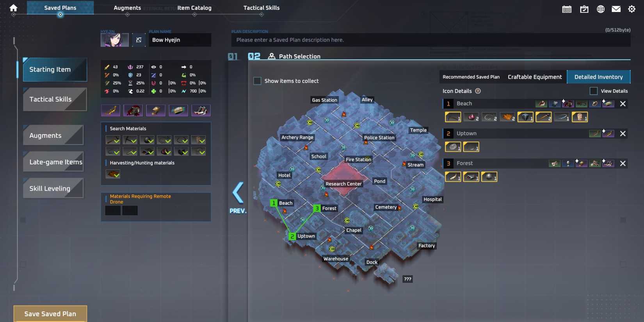Click the home icon
This screenshot has height=322, width=644.
point(13,8)
